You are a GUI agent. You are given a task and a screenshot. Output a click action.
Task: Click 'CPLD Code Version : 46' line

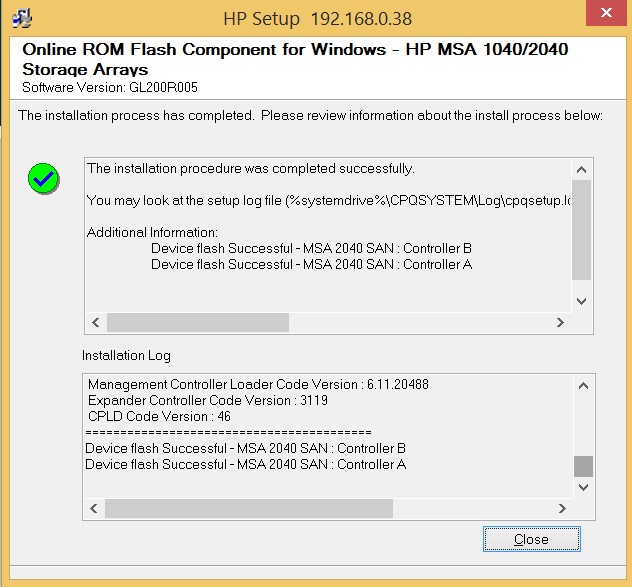(159, 416)
